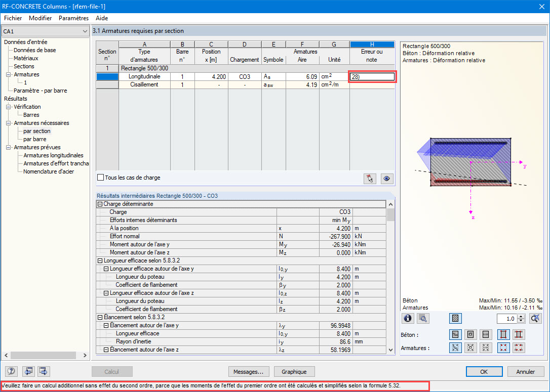
Task: Collapse the Armatures prévues tree node
Action: pyautogui.click(x=9, y=148)
